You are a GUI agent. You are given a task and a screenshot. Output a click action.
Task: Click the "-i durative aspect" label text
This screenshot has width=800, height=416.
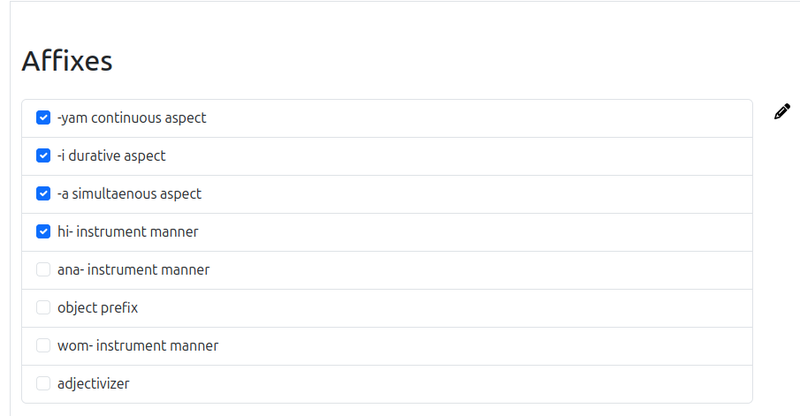[x=112, y=156]
